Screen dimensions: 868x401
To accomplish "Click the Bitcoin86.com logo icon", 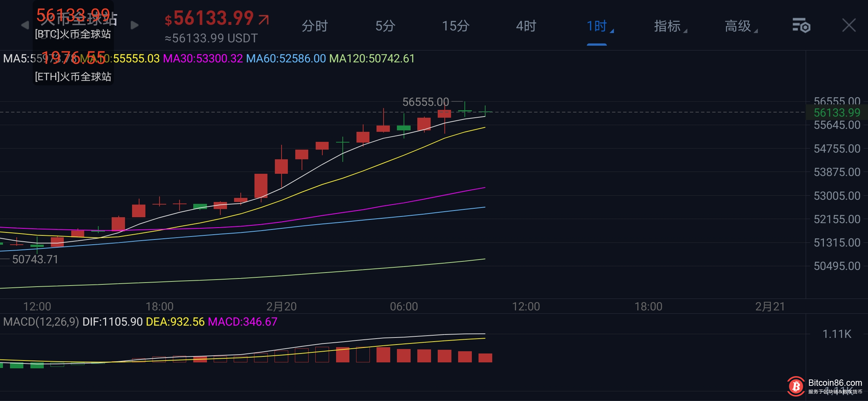I will pos(796,387).
